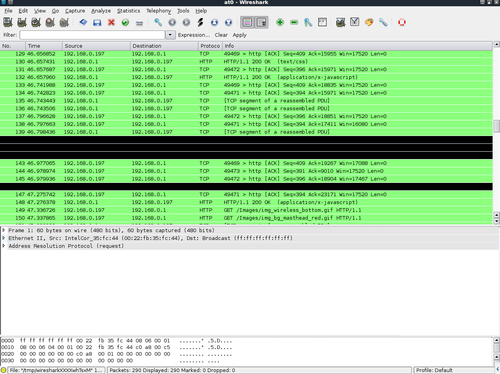Click the packet list scrollbar thumb
Viewport: 500px width, 374px height.
coord(496,126)
